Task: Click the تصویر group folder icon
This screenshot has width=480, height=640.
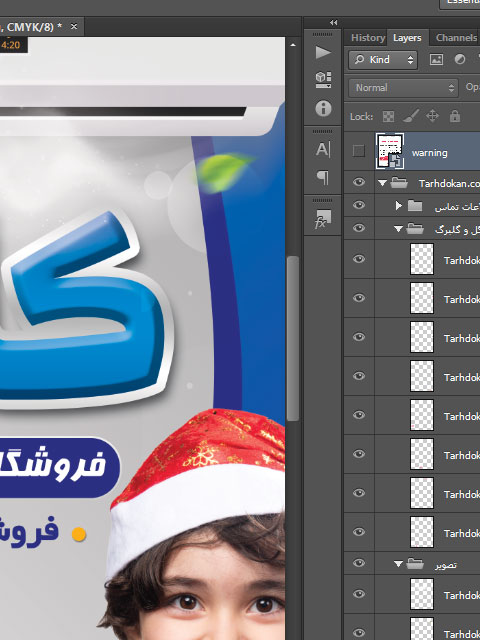Action: pos(415,564)
